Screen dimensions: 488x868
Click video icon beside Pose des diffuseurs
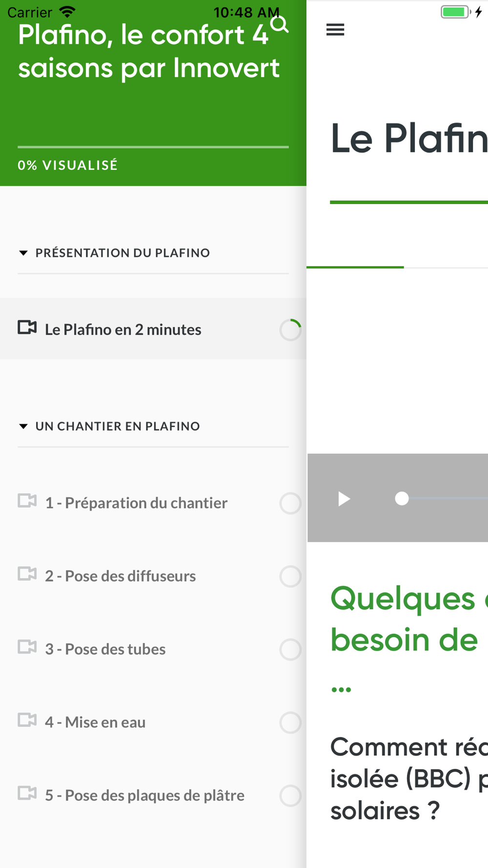pyautogui.click(x=27, y=574)
